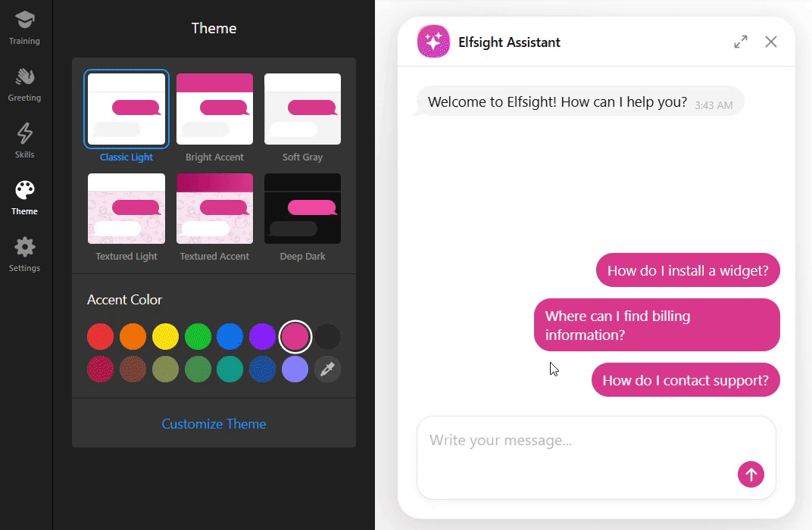Click 'How do I install a widget?' suggestion
This screenshot has height=530, width=812.
click(688, 270)
